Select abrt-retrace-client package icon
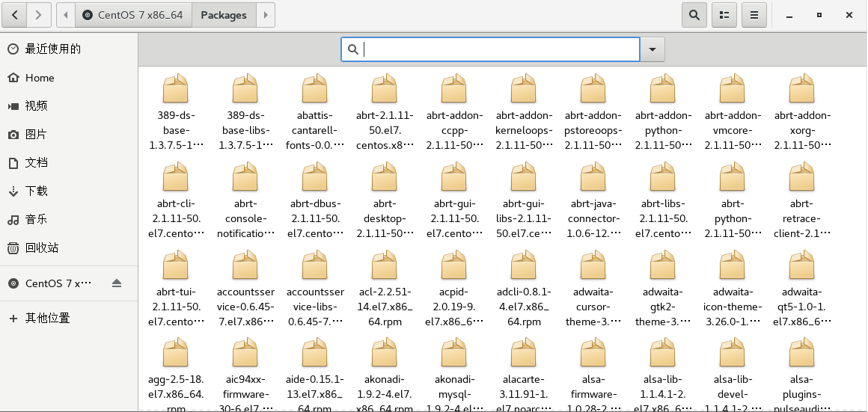The height and width of the screenshot is (412, 868). [x=802, y=177]
